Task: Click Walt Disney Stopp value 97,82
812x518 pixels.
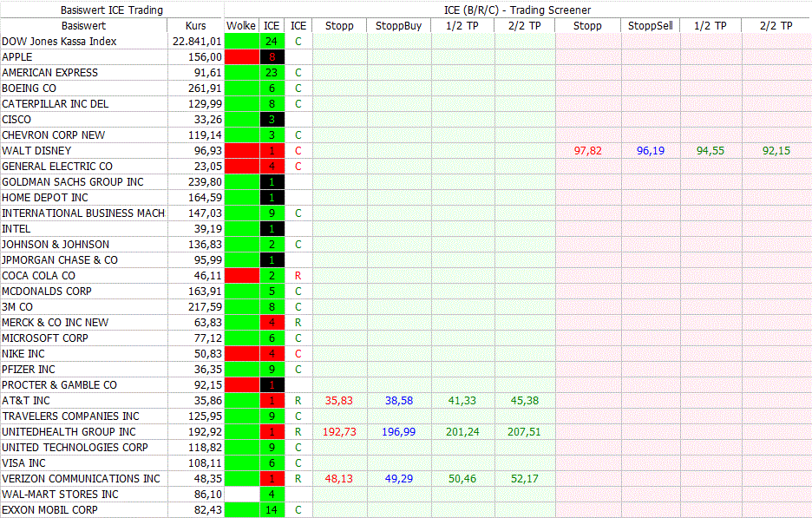Action: pyautogui.click(x=587, y=151)
